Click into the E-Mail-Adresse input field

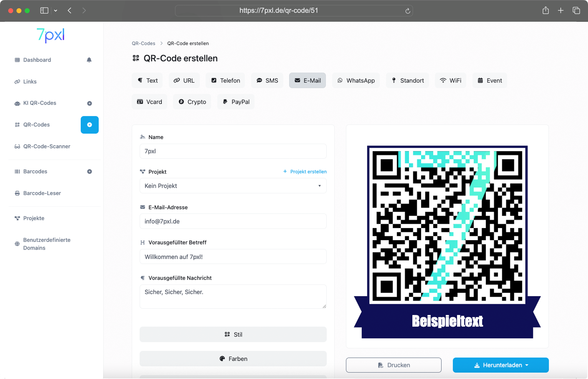233,221
